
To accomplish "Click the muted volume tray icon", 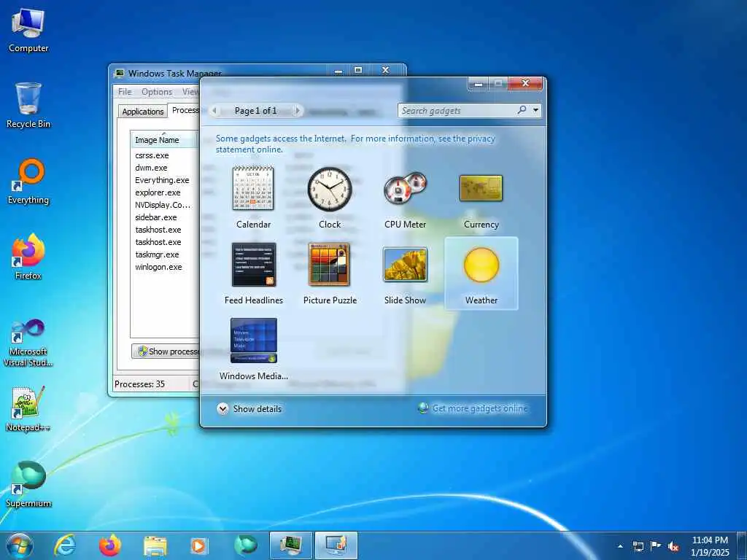I will click(673, 546).
